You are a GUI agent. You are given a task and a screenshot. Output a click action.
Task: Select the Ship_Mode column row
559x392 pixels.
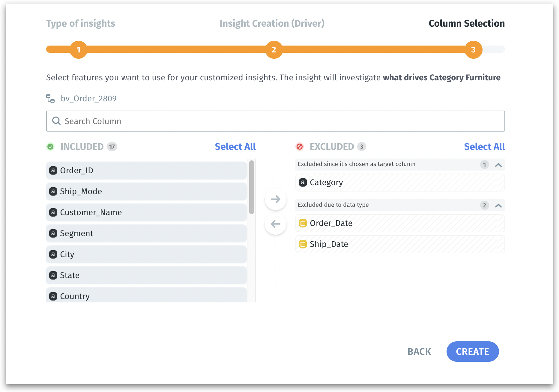pyautogui.click(x=146, y=192)
